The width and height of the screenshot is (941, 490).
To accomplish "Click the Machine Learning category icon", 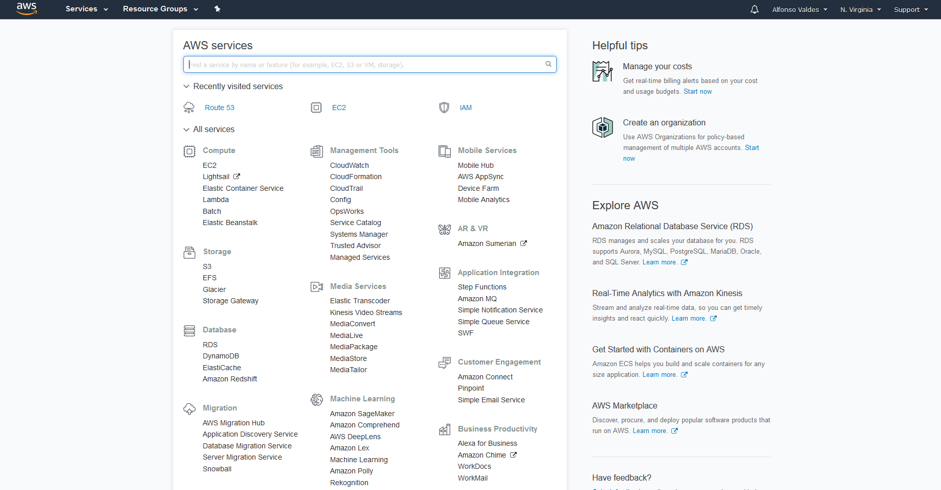I will click(316, 399).
